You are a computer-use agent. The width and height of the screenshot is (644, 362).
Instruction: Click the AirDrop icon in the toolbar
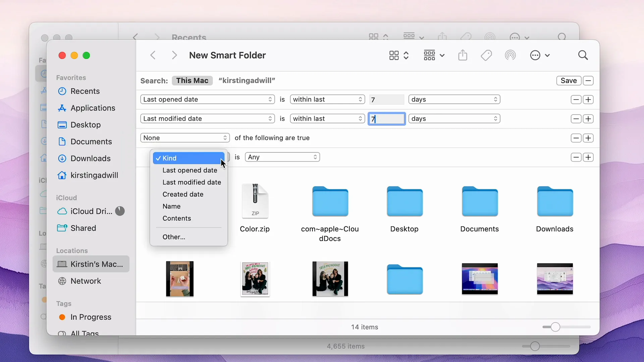510,55
